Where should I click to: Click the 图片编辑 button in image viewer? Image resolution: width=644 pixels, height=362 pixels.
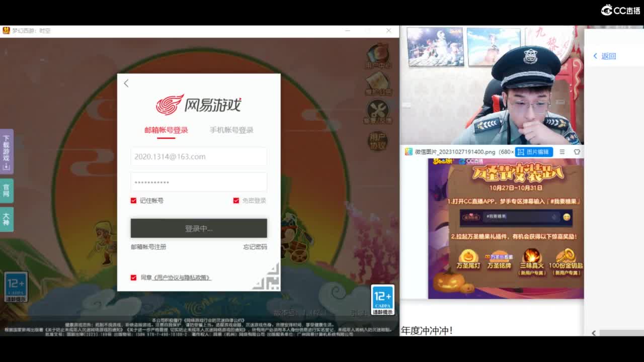[534, 152]
